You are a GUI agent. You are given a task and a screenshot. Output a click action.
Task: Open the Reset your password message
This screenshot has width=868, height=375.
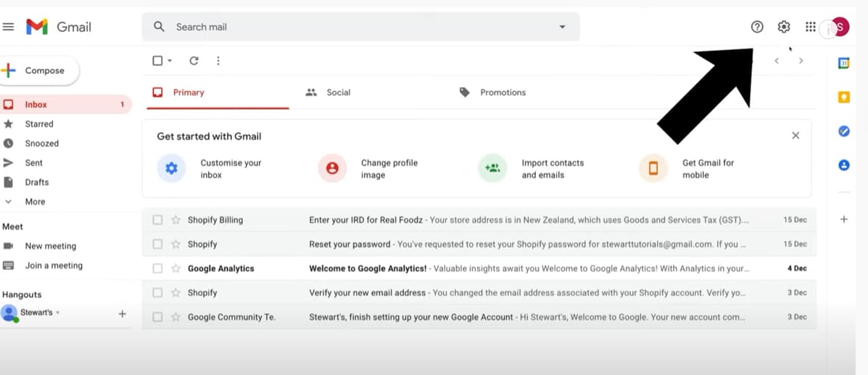479,244
